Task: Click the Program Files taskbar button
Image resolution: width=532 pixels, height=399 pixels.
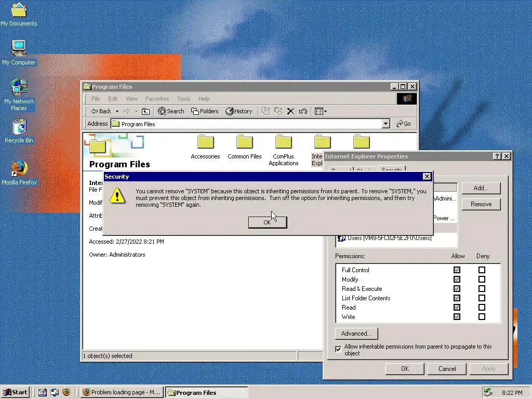Action: coord(207,393)
